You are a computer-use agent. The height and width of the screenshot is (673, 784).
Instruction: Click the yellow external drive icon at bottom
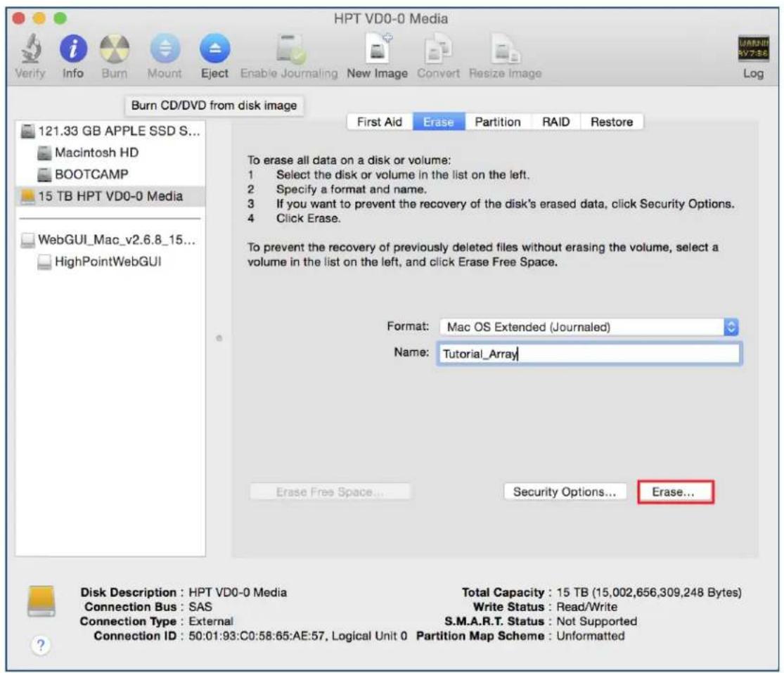point(41,601)
